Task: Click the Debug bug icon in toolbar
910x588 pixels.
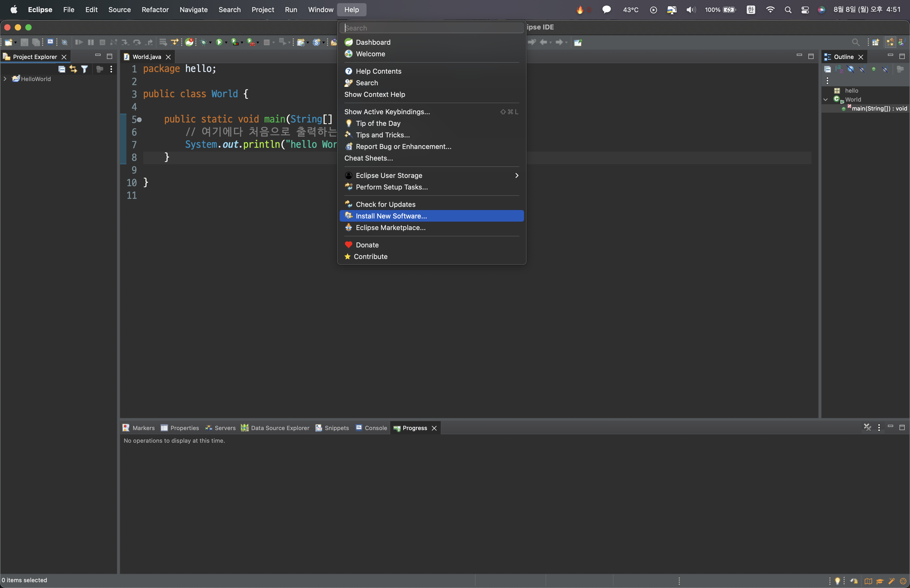Action: [204, 42]
